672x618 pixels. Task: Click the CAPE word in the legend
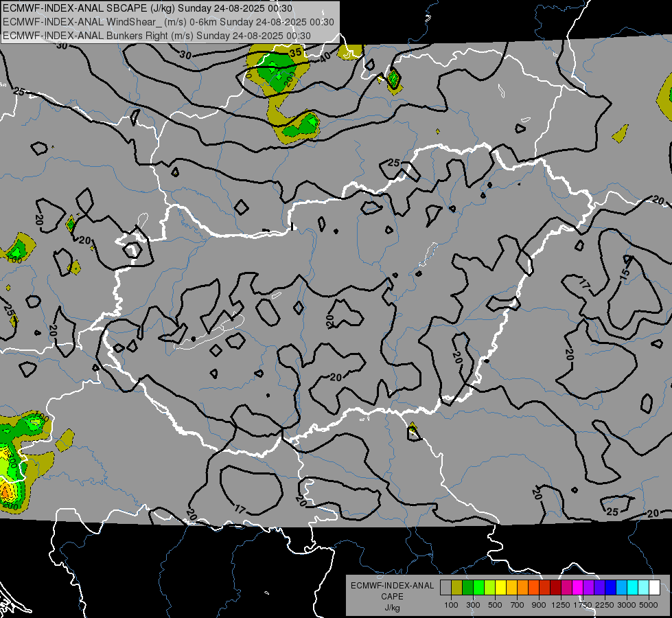392,596
